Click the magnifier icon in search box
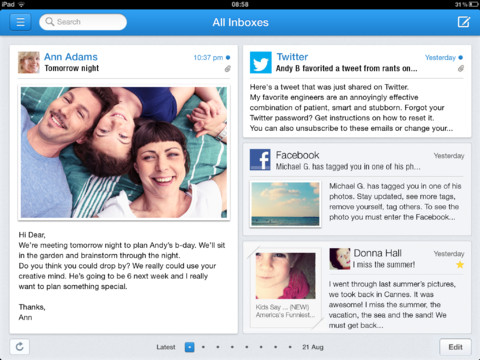The height and width of the screenshot is (360, 480). click(50, 22)
